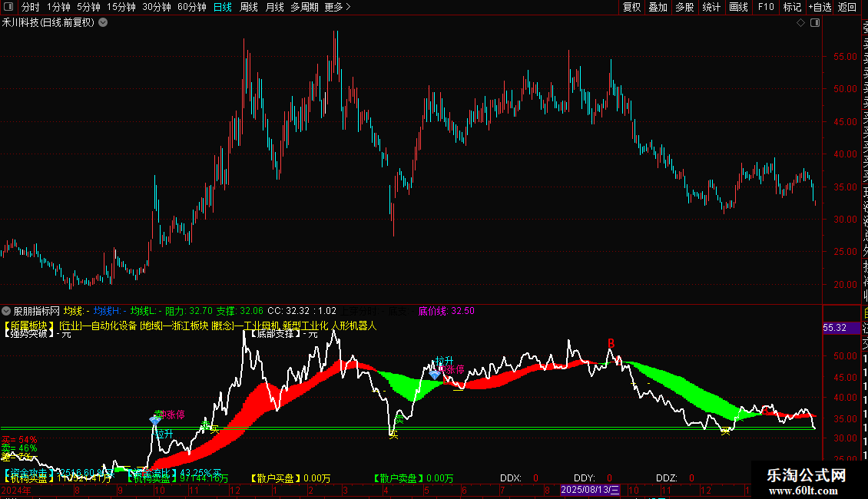The width and height of the screenshot is (868, 499).
Task: Click the DDX: 0 readout
Action: click(x=519, y=478)
